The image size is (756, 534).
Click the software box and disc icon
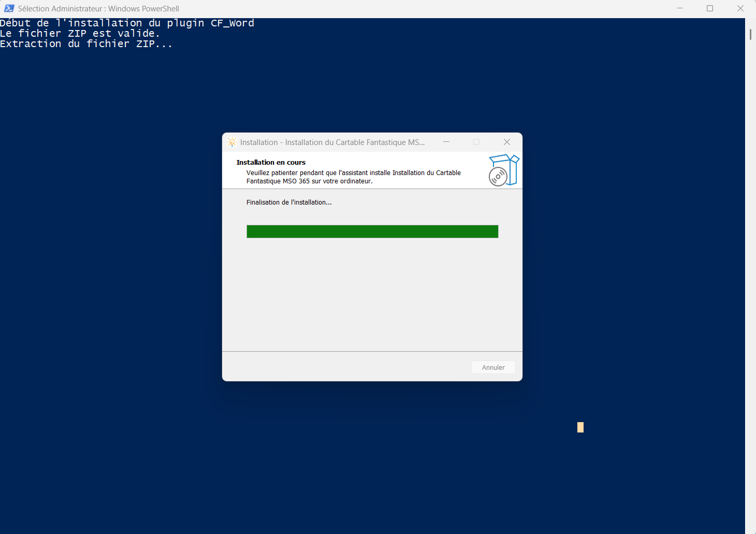click(x=504, y=170)
